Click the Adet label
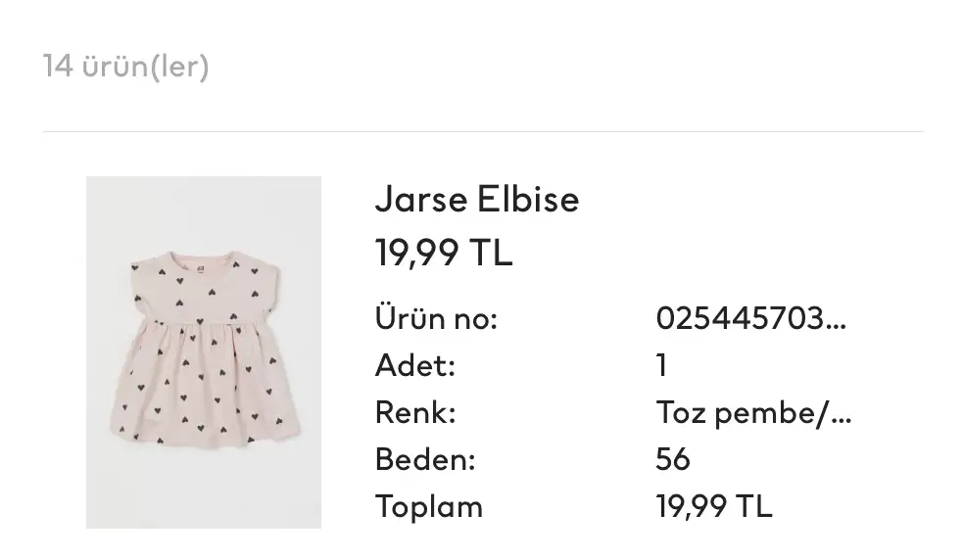Image resolution: width=963 pixels, height=560 pixels. 415,366
